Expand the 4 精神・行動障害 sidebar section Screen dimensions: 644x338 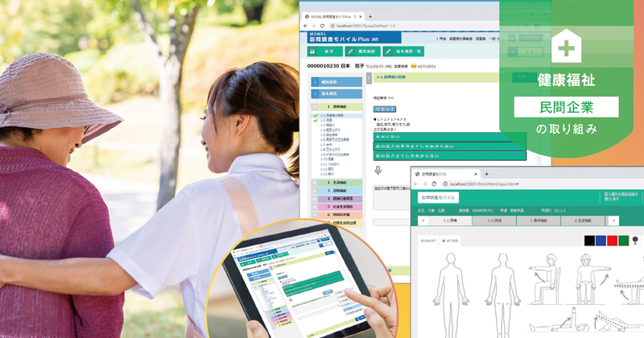coord(336,199)
